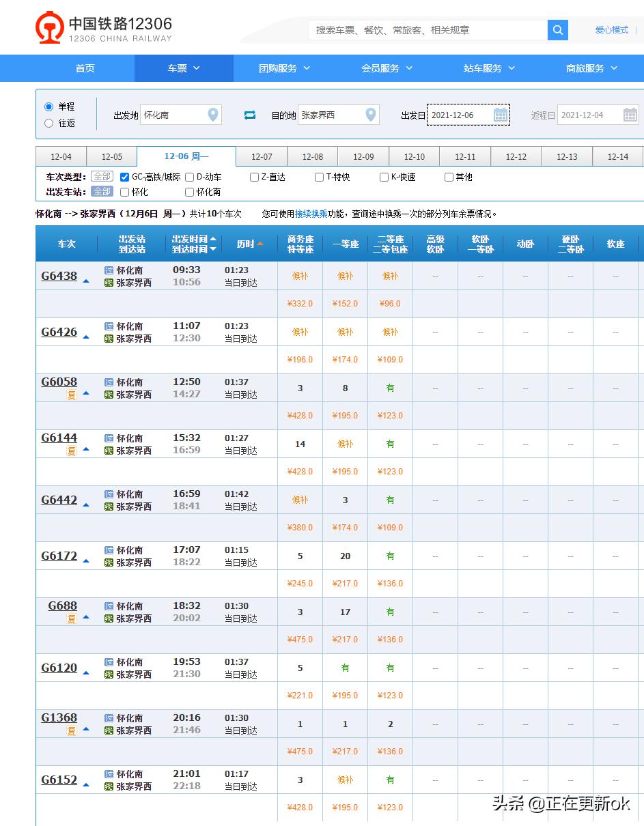This screenshot has width=644, height=826.
Task: Open the 返程日 calendar icon
Action: click(x=629, y=115)
